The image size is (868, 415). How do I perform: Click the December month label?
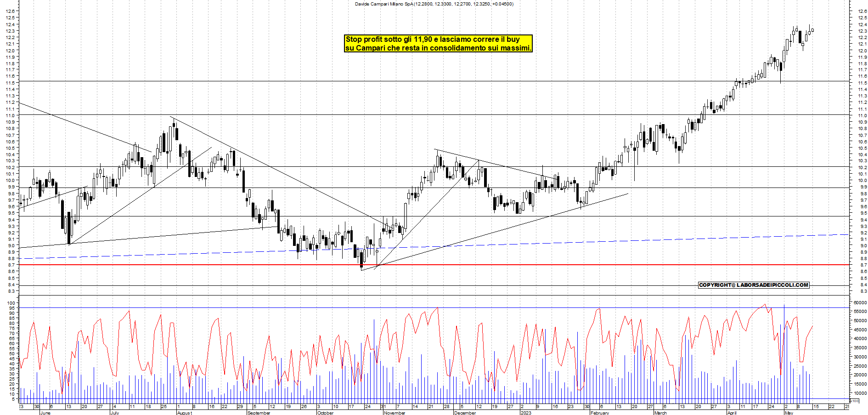(x=465, y=413)
